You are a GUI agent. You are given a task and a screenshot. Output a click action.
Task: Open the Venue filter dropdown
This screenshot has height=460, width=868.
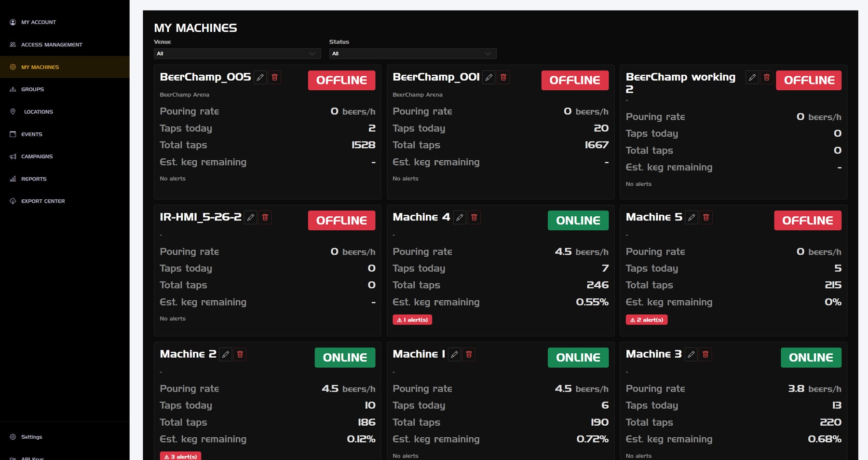click(x=237, y=54)
